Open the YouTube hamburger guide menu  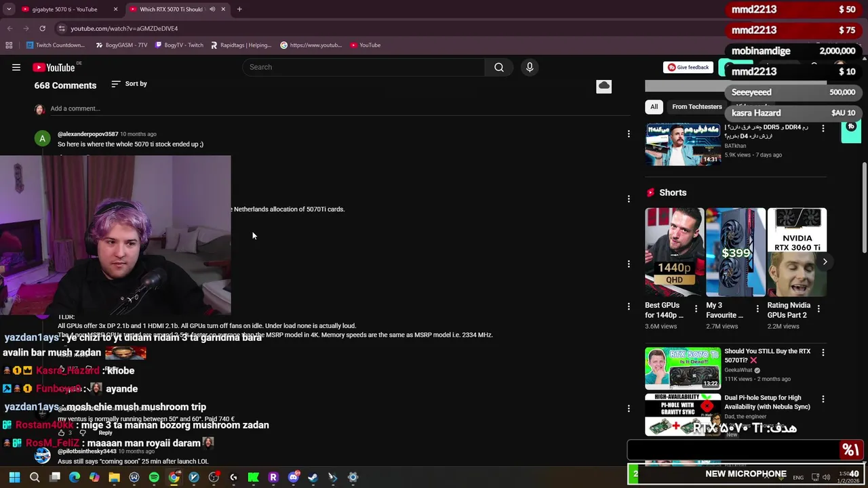[16, 67]
